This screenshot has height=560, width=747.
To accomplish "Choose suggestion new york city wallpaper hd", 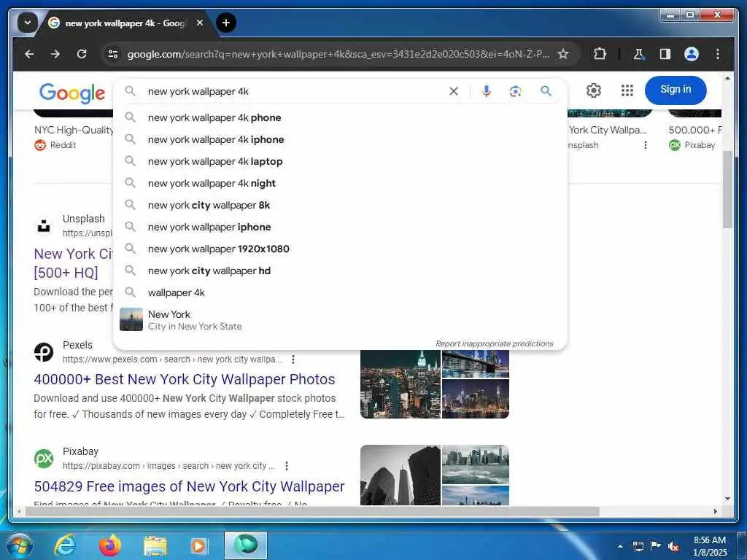I will point(340,271).
